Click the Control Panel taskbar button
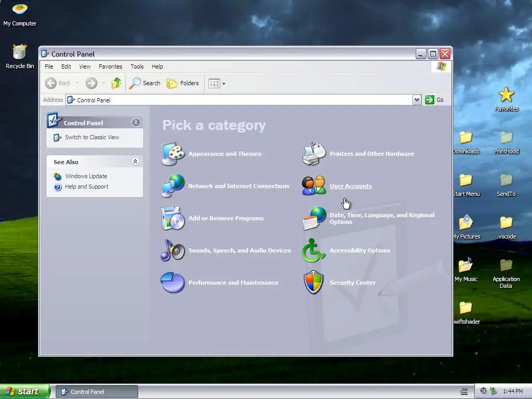 pyautogui.click(x=97, y=392)
